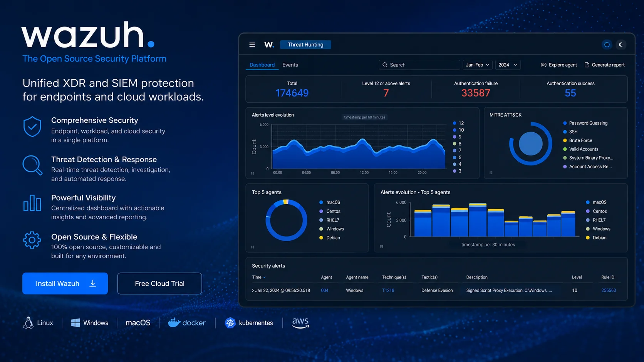Click the Total value 174649
The image size is (644, 362).
coord(292,93)
